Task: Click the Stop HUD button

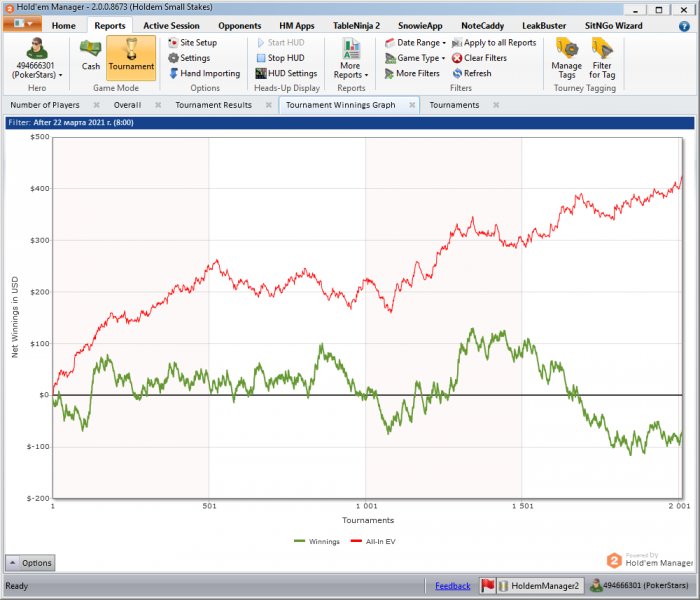Action: point(281,58)
